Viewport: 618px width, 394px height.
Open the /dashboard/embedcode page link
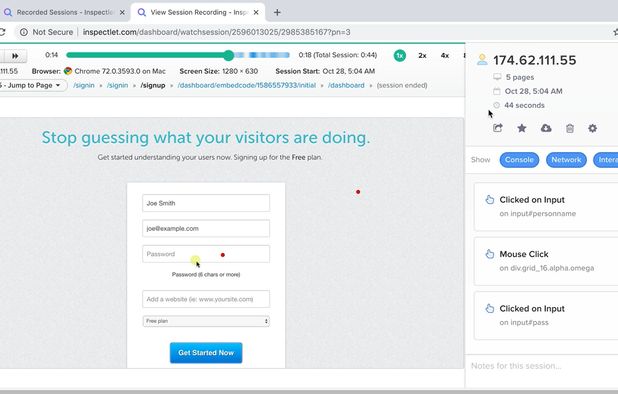click(x=246, y=85)
